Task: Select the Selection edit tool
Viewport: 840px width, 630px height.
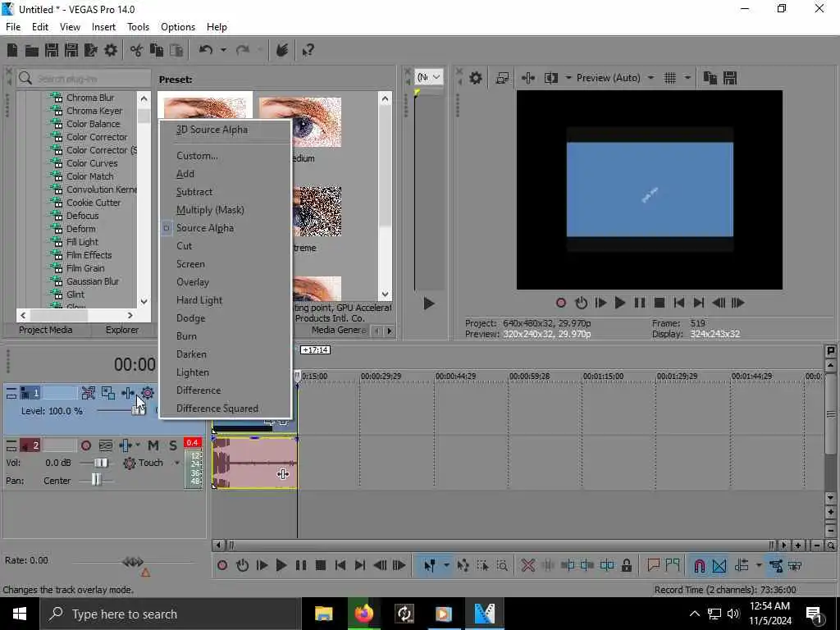Action: click(482, 565)
